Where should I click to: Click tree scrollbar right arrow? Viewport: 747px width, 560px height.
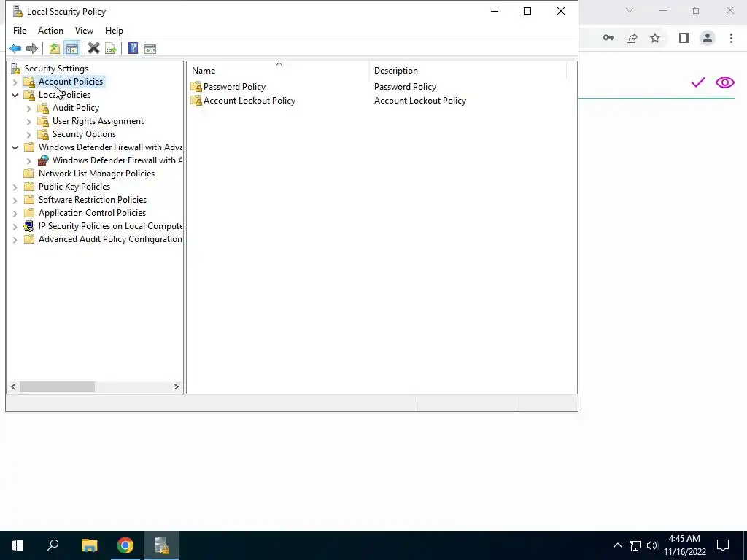tap(177, 386)
